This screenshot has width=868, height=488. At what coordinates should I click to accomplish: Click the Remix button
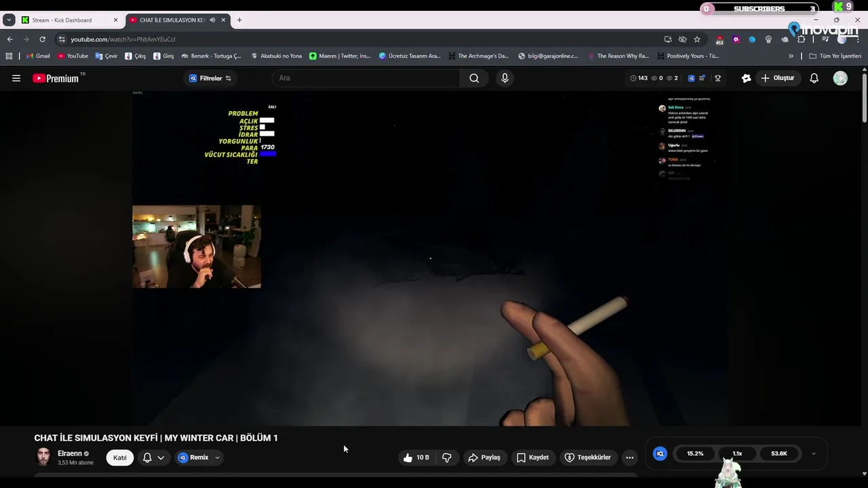click(193, 457)
